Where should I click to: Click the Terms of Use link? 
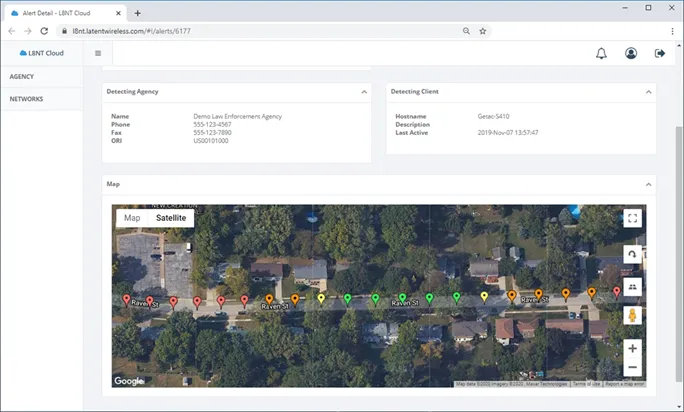tap(586, 383)
